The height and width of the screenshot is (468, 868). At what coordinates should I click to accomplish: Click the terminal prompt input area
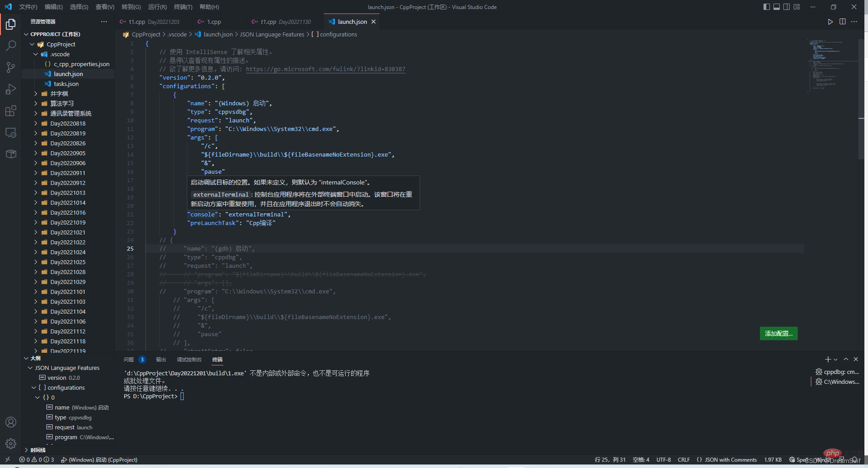point(182,396)
